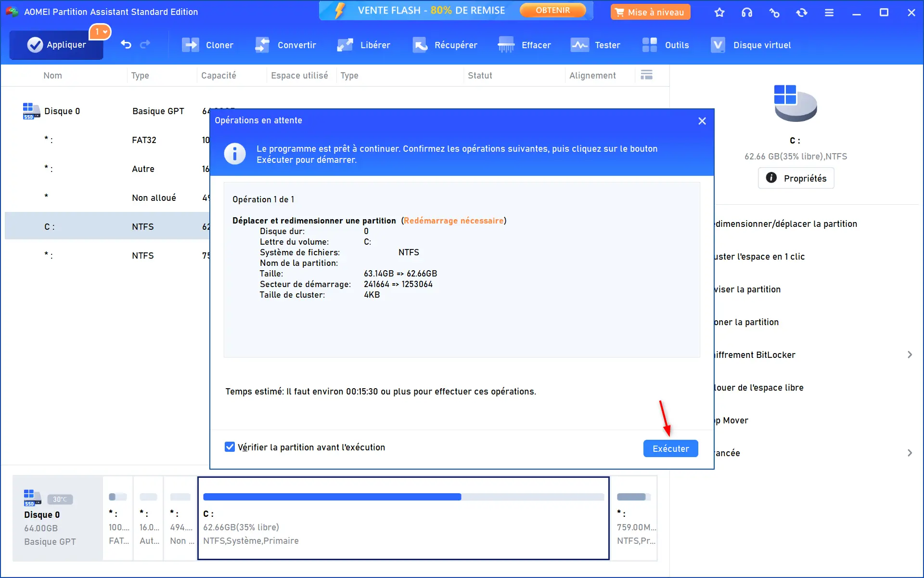Open the Tester tool

pos(595,45)
